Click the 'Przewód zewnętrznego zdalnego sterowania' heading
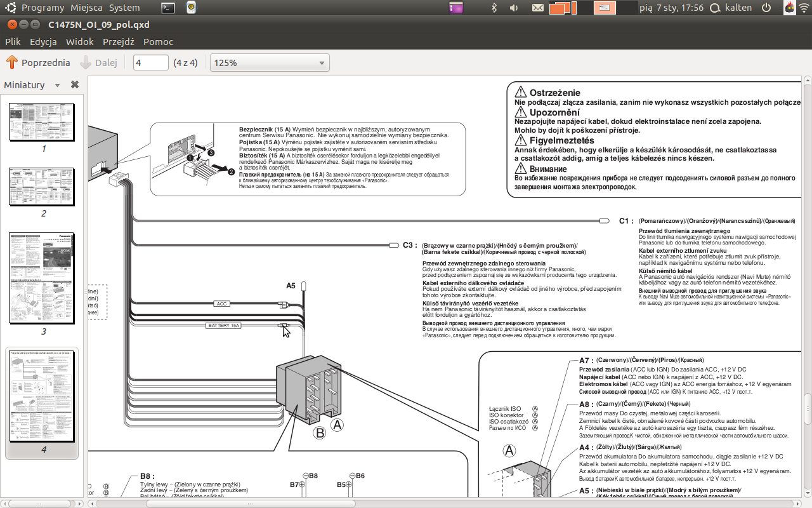Viewport: 812px width, 508px height. point(484,263)
